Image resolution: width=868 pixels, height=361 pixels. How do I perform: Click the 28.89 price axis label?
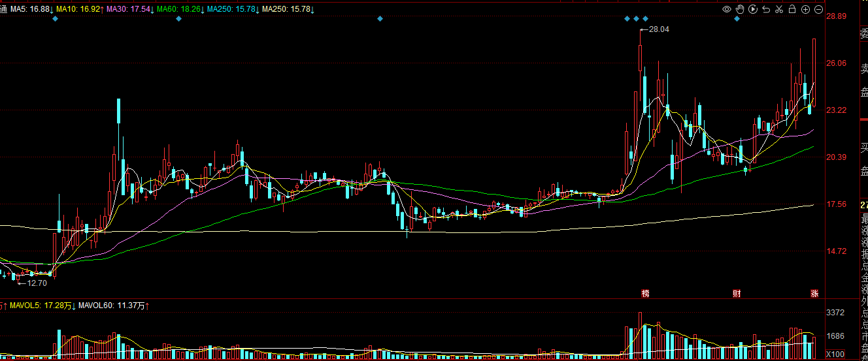pos(837,16)
